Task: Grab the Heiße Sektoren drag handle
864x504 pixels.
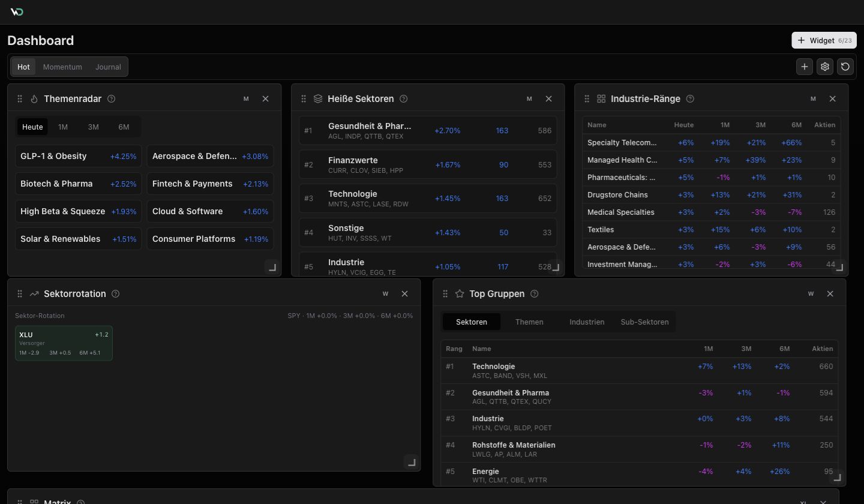Action: (304, 98)
